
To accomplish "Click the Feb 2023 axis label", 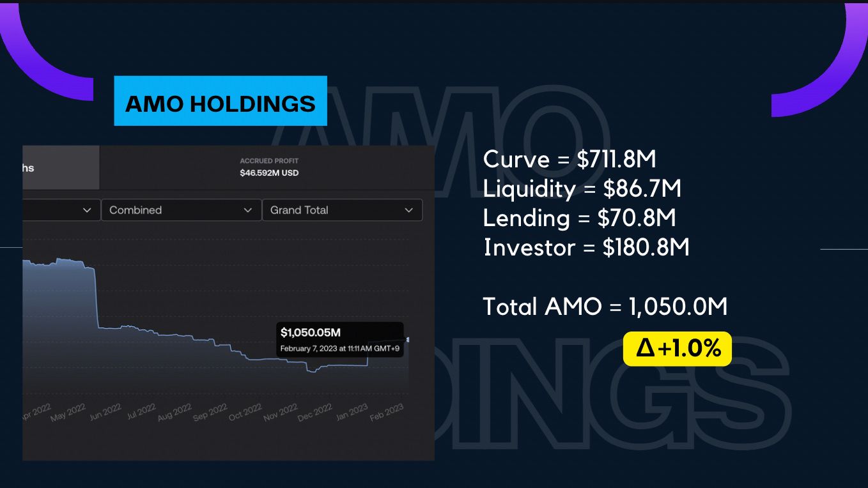I will tap(387, 413).
